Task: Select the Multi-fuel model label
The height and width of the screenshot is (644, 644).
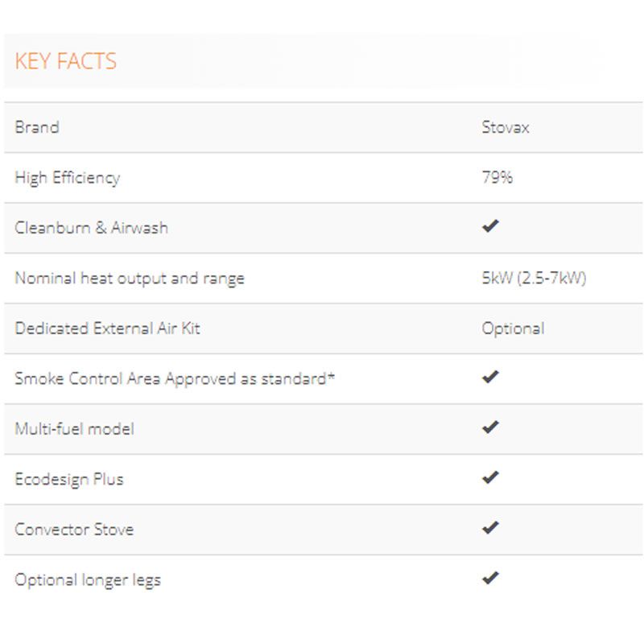Action: (x=74, y=429)
